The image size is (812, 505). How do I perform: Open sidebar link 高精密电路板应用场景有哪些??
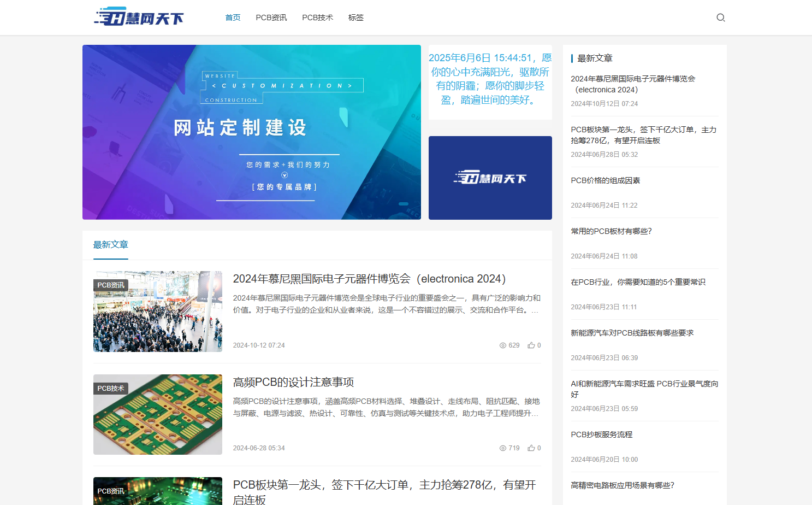tap(623, 485)
